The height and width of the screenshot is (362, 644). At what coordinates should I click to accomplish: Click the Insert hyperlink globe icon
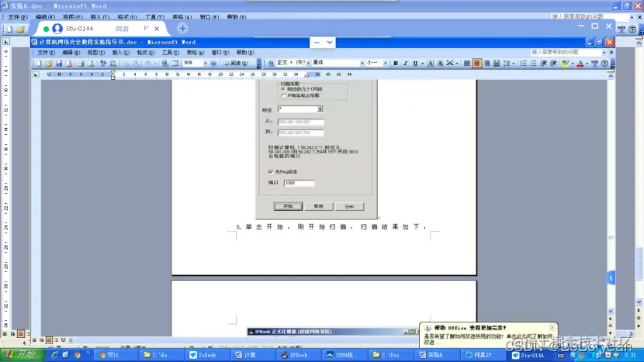[164, 64]
